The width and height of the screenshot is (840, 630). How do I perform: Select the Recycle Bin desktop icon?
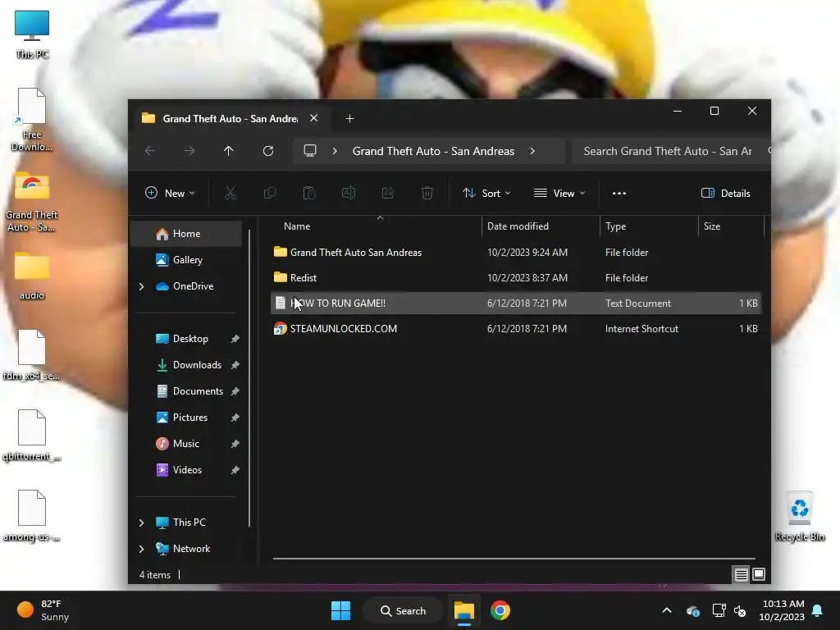(800, 517)
